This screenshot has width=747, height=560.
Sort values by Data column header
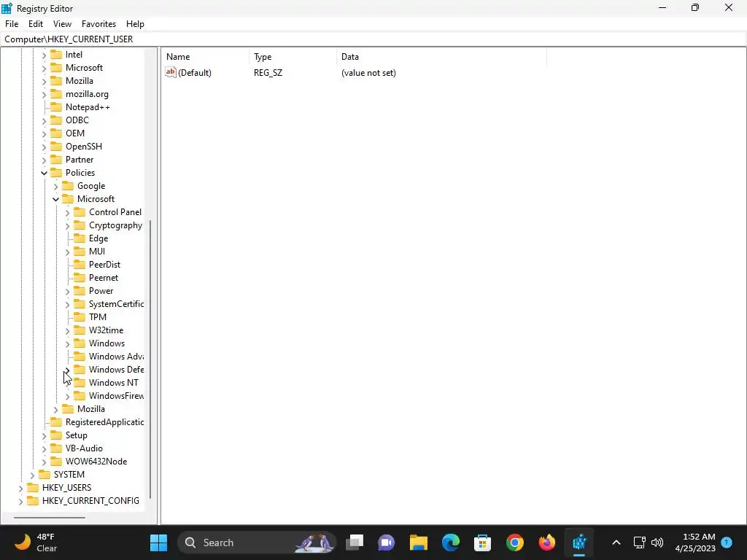click(441, 57)
